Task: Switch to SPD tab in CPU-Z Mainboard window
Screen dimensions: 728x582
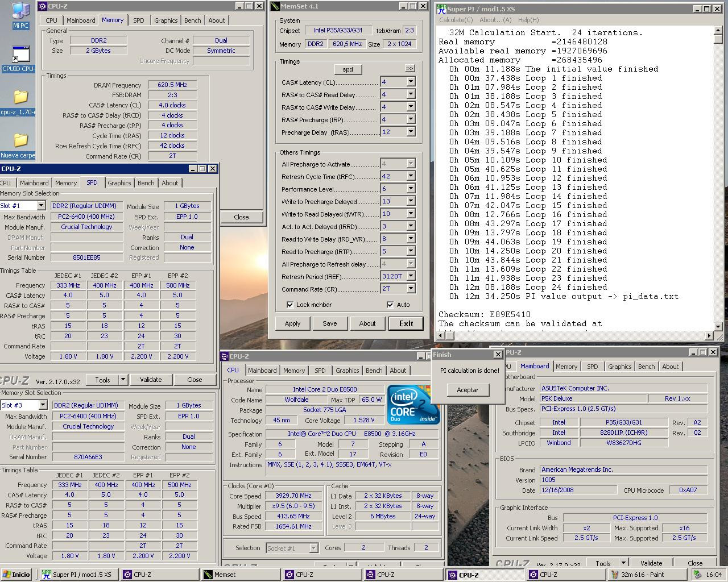Action: tap(593, 367)
